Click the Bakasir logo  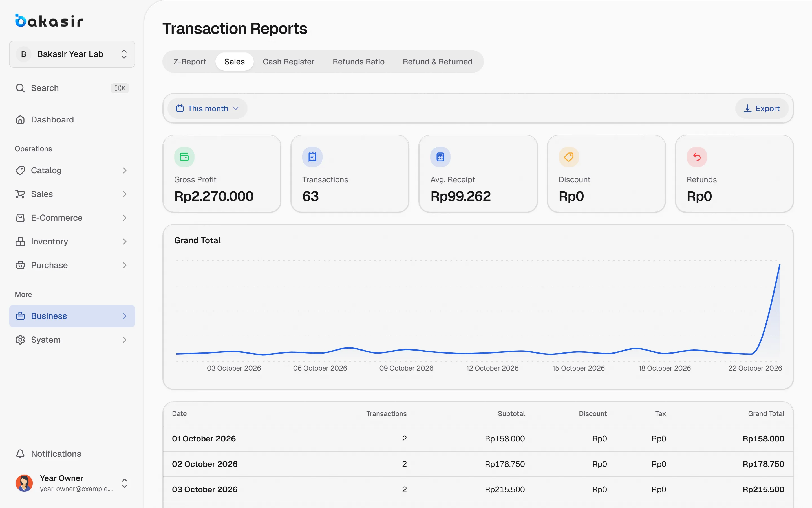pyautogui.click(x=49, y=21)
